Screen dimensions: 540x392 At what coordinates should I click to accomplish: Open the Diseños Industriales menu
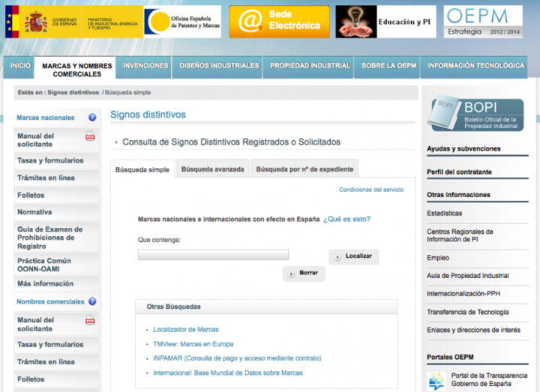click(x=219, y=66)
